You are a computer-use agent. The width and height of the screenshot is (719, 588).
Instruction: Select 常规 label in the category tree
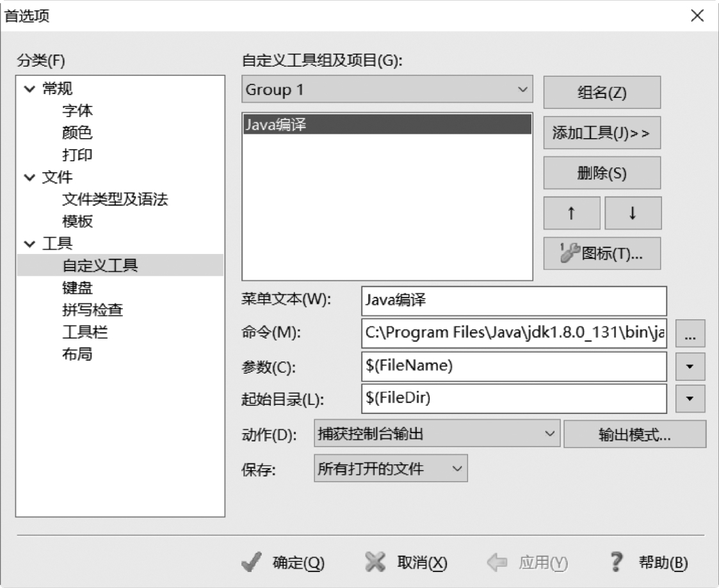(58, 88)
